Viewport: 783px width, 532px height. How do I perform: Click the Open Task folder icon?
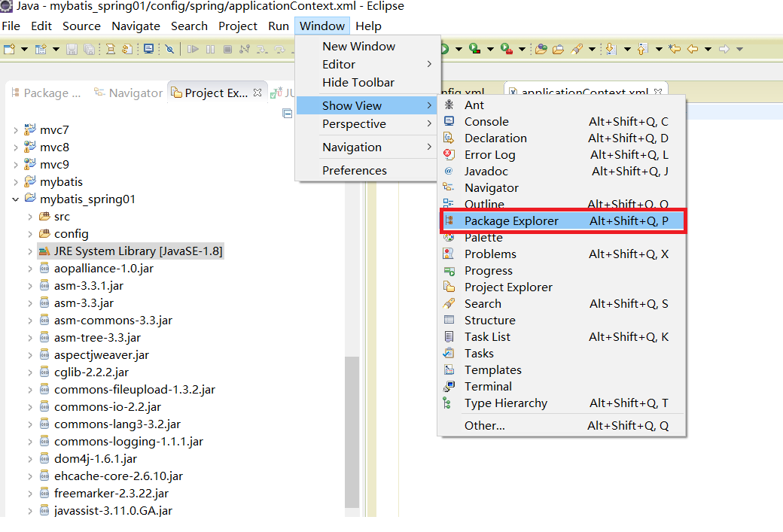tap(559, 49)
